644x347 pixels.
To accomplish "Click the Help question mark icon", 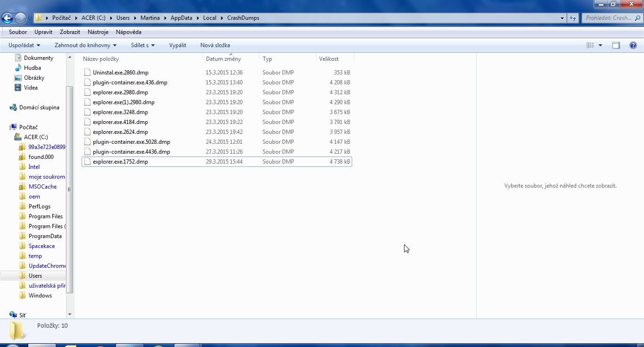I will pos(633,45).
